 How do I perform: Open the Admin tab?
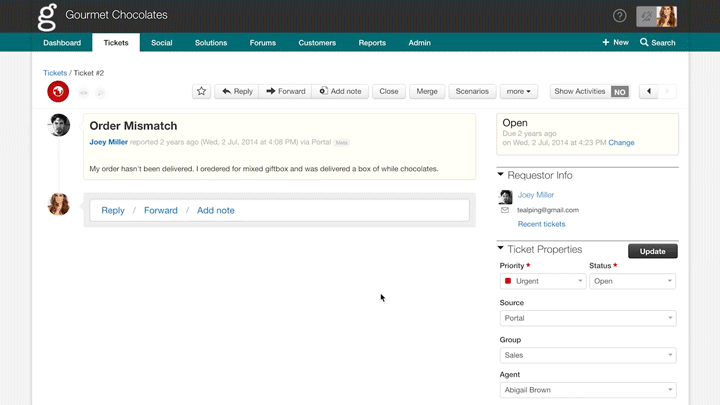[419, 43]
